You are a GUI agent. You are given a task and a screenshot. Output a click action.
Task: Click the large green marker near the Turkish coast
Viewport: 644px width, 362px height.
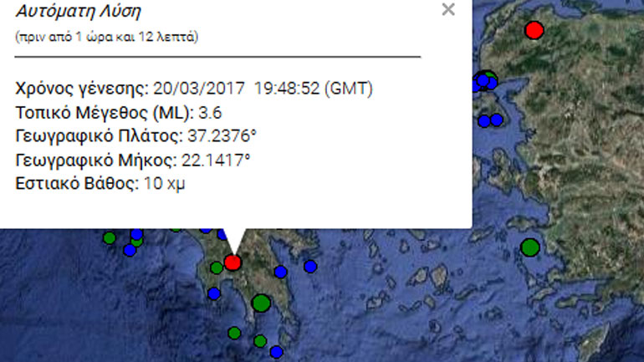coord(529,247)
